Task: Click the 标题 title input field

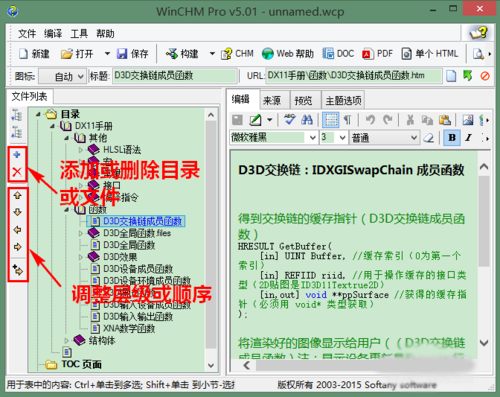Action: (x=175, y=76)
